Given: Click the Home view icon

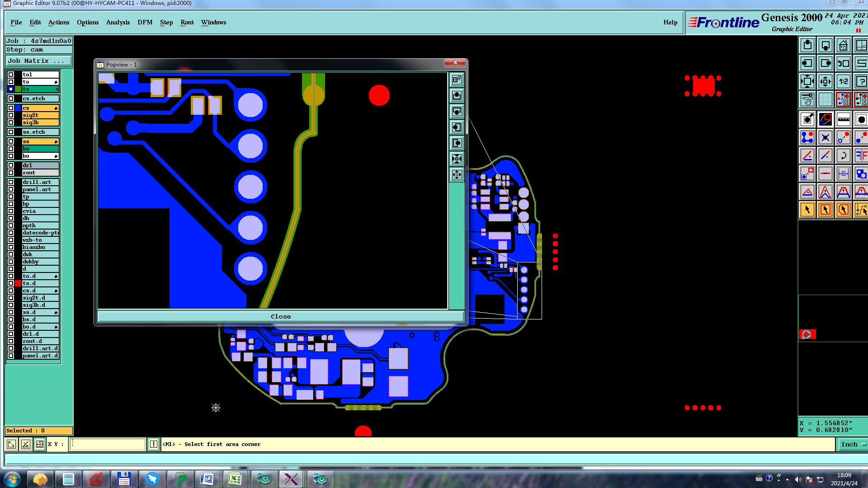Looking at the screenshot, I should pos(844,46).
